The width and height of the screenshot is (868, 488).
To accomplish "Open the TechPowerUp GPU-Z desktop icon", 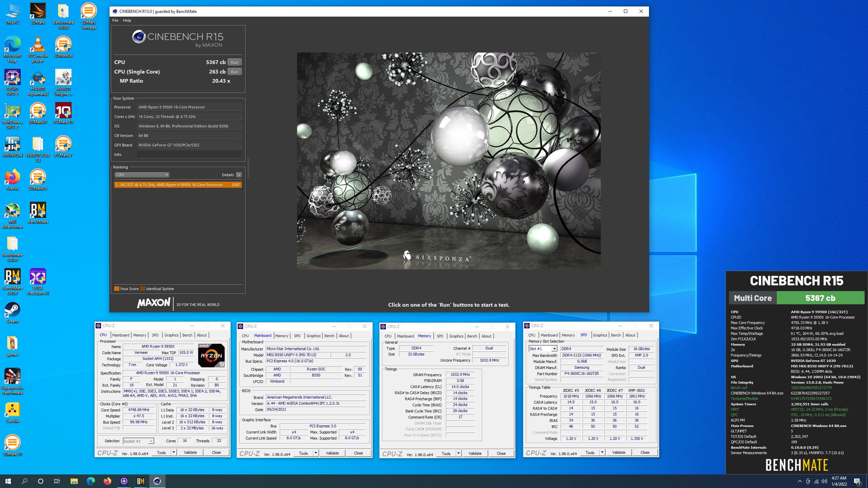I will click(x=12, y=116).
